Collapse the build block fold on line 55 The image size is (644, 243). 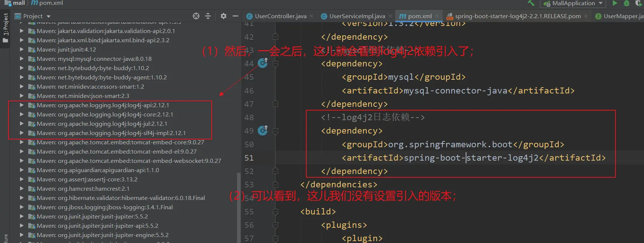275,212
